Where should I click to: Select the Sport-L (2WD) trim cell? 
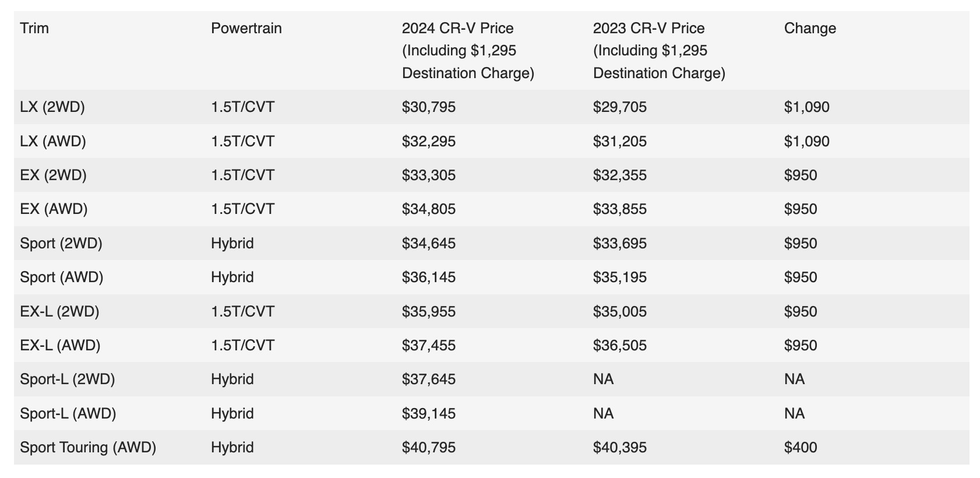point(68,379)
